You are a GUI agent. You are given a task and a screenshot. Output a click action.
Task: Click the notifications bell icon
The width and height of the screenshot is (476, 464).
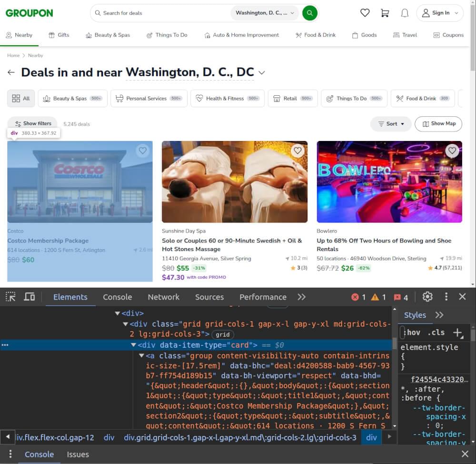(x=405, y=13)
